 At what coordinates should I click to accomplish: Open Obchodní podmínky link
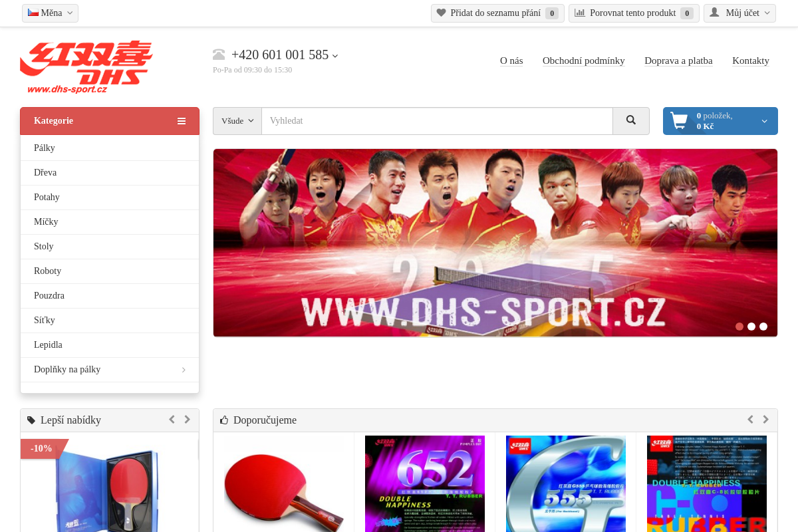[584, 61]
